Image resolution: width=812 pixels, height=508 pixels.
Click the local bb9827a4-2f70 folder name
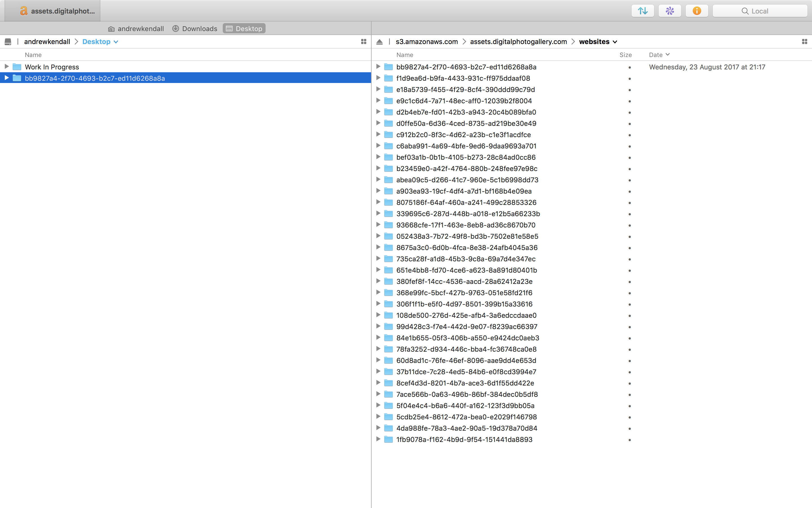tap(95, 78)
